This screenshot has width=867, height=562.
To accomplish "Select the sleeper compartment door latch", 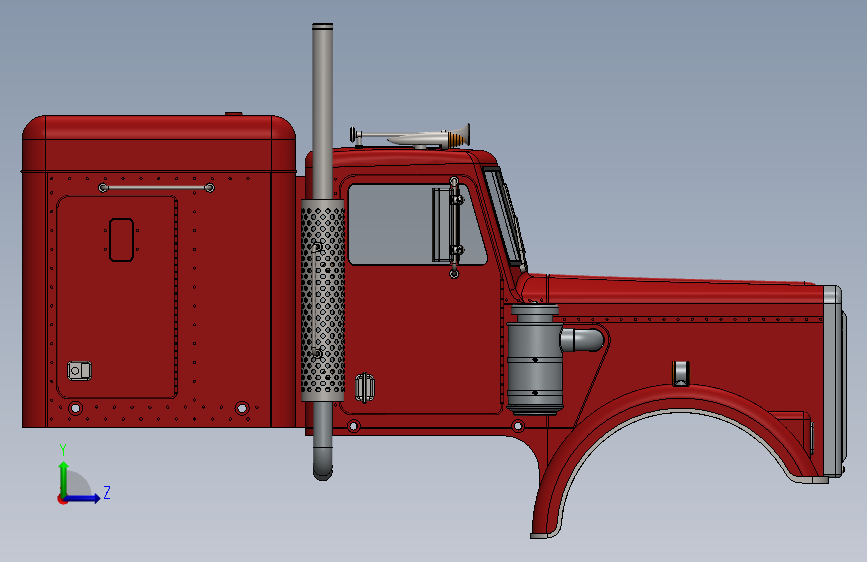I will (x=79, y=371).
